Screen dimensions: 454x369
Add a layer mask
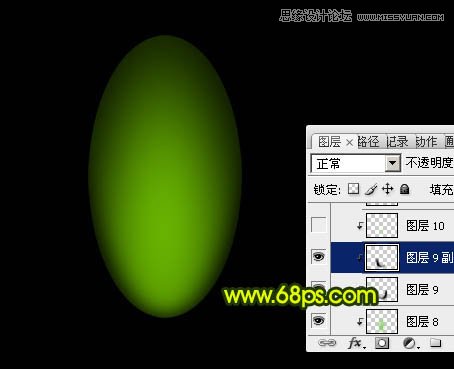pyautogui.click(x=382, y=343)
